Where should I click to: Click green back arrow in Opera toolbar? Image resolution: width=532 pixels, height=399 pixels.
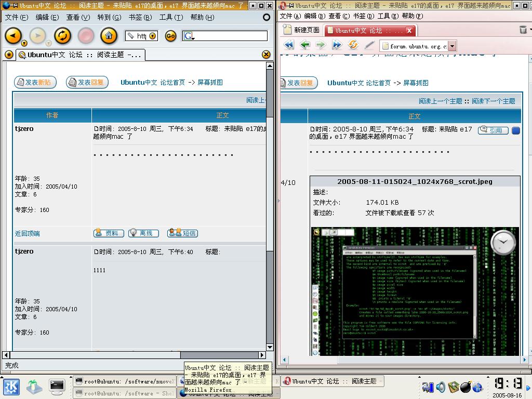(x=305, y=45)
